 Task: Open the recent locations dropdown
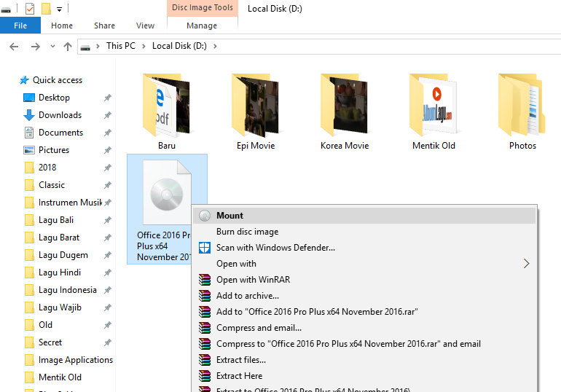click(52, 46)
